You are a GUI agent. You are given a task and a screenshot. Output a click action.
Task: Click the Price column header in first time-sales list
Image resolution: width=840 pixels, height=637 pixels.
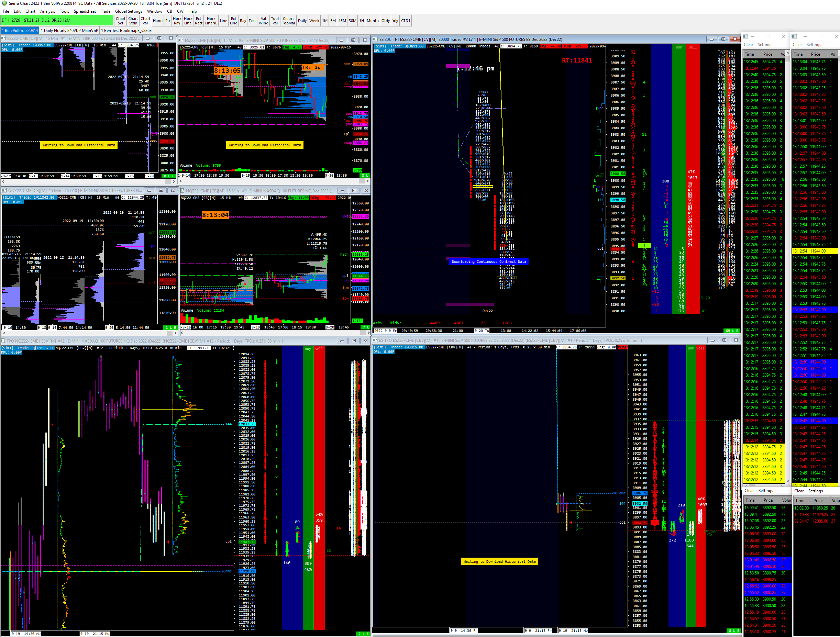pyautogui.click(x=767, y=54)
